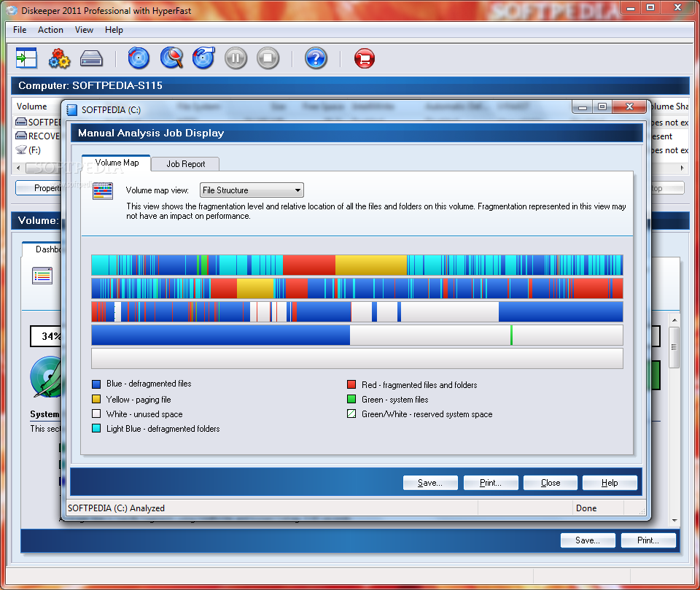Click the first row of the volume map
700x590 pixels.
[357, 265]
